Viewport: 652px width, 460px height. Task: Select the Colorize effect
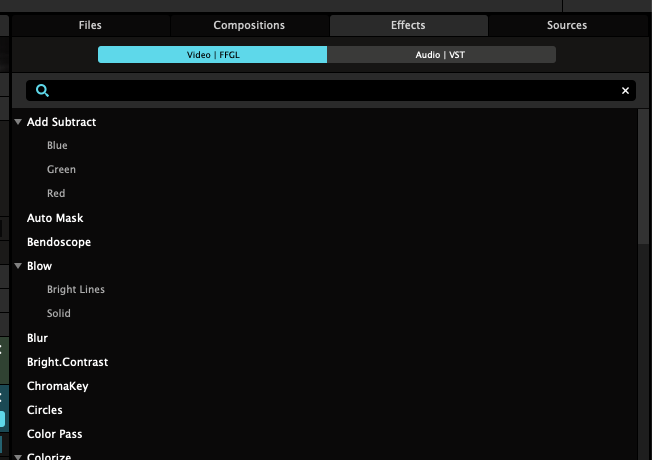pos(49,456)
